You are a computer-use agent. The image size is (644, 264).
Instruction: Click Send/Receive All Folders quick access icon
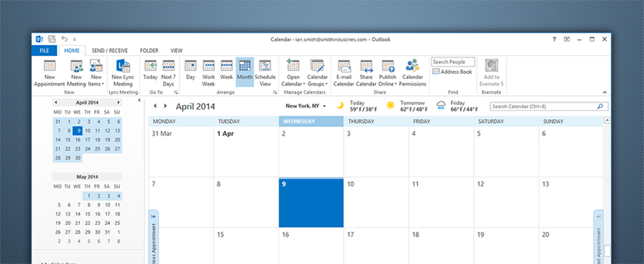click(52, 39)
